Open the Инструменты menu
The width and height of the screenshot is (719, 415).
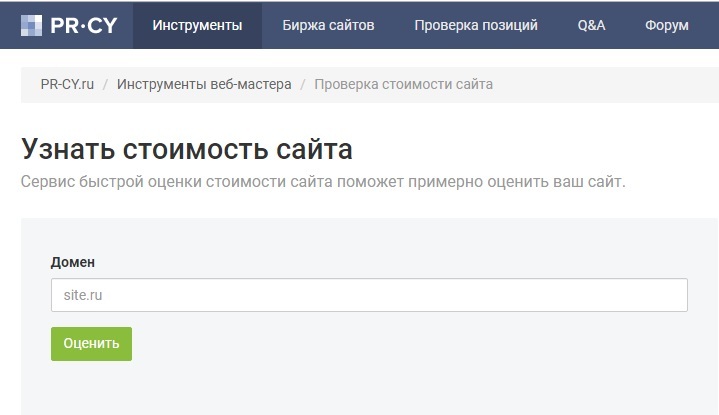[x=197, y=25]
